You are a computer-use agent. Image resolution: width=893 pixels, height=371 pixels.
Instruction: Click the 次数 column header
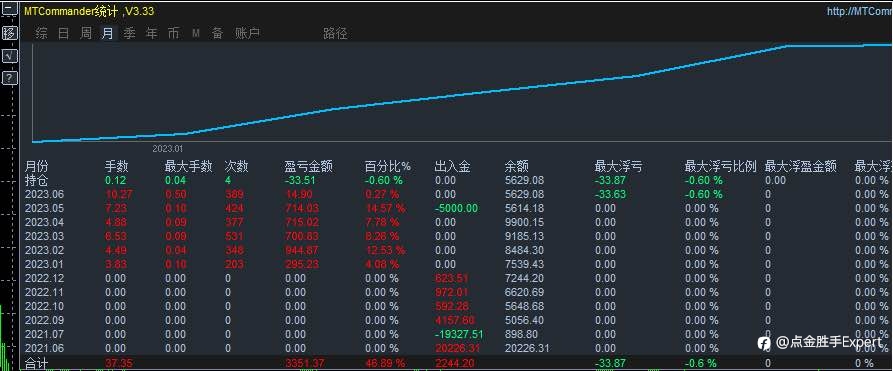click(237, 166)
